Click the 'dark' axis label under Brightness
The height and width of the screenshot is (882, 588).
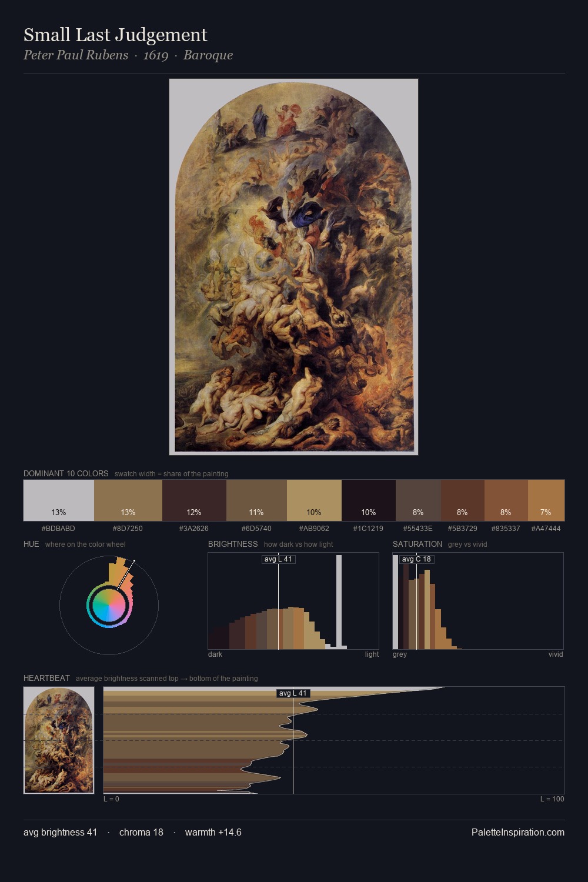215,654
